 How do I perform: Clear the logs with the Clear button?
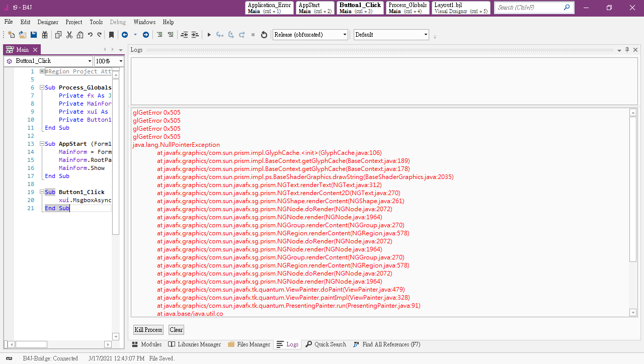click(x=176, y=330)
